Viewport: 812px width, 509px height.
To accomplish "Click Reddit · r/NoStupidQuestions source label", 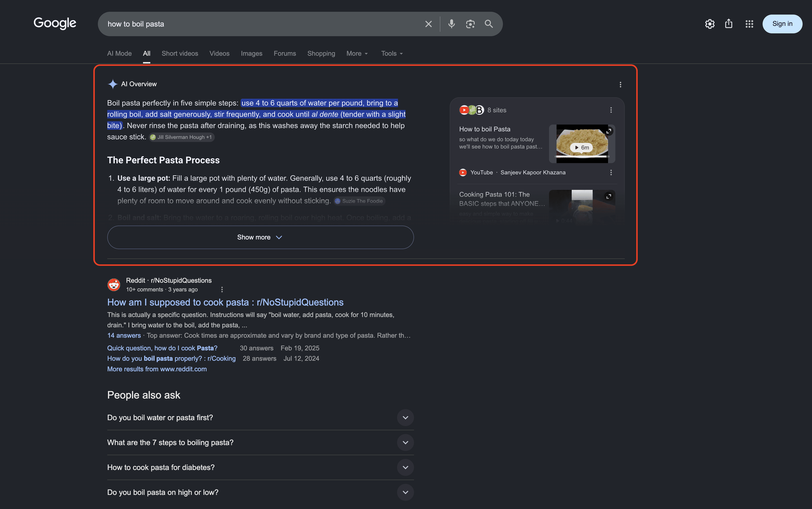I will [x=168, y=281].
